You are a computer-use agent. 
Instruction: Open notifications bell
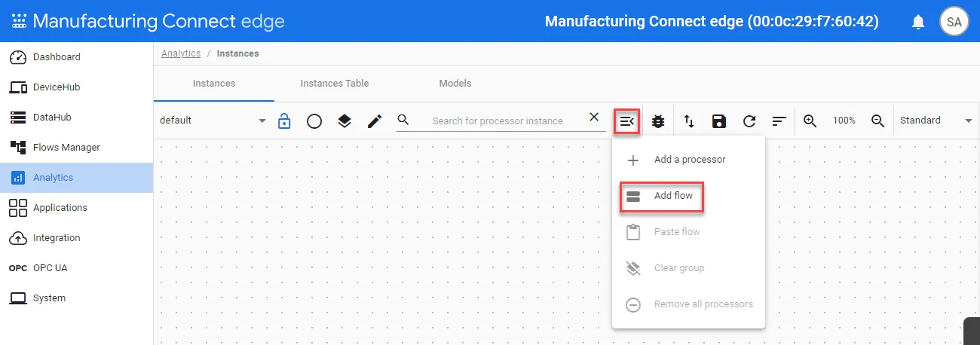coord(918,22)
